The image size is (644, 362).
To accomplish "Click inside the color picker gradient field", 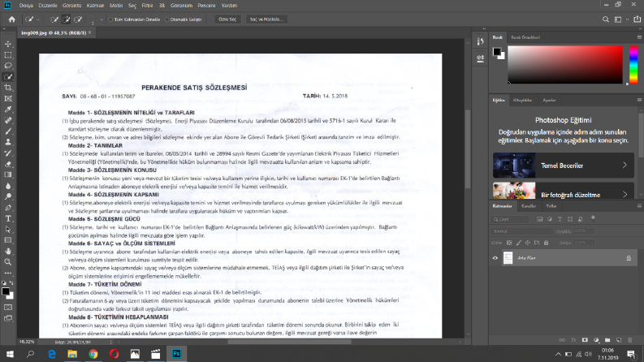I will (565, 64).
